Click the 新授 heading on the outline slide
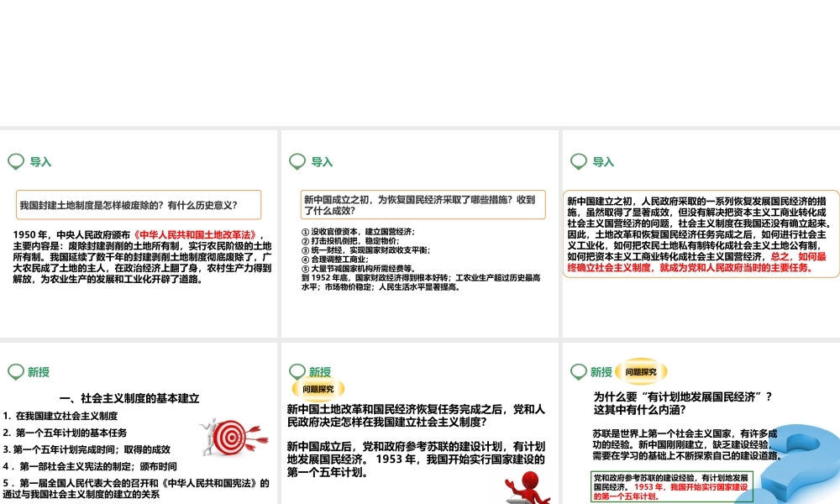Image resolution: width=840 pixels, height=504 pixels. pos(39,372)
